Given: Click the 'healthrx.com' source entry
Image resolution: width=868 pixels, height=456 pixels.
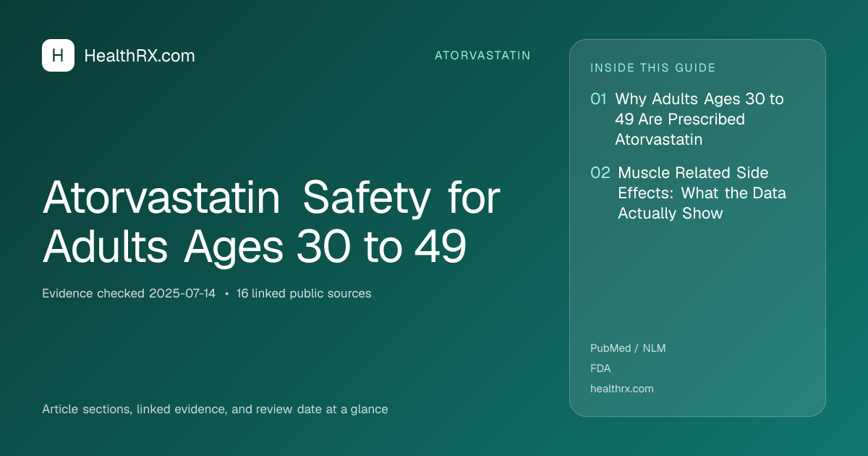Looking at the screenshot, I should pyautogui.click(x=622, y=389).
